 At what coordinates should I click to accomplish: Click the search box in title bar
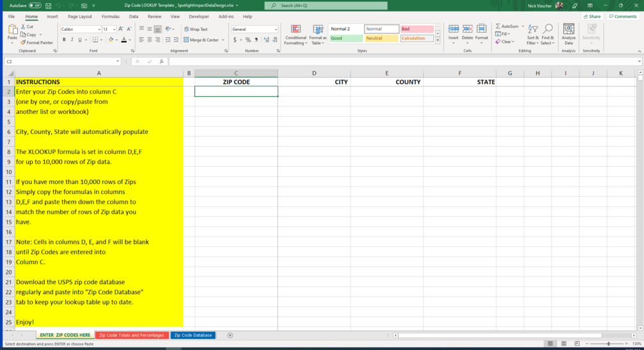pos(326,6)
